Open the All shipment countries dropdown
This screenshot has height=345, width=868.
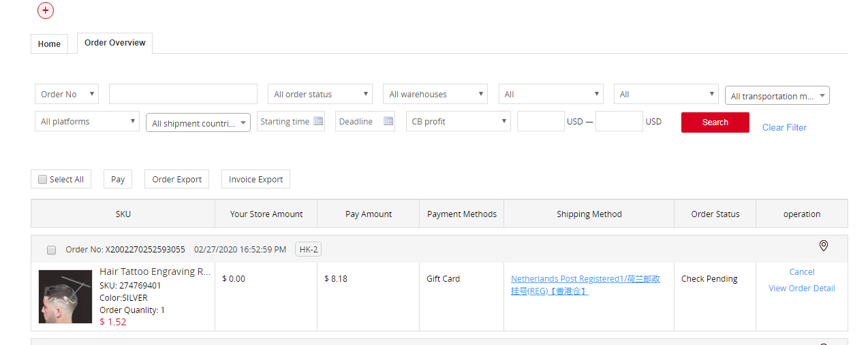198,123
